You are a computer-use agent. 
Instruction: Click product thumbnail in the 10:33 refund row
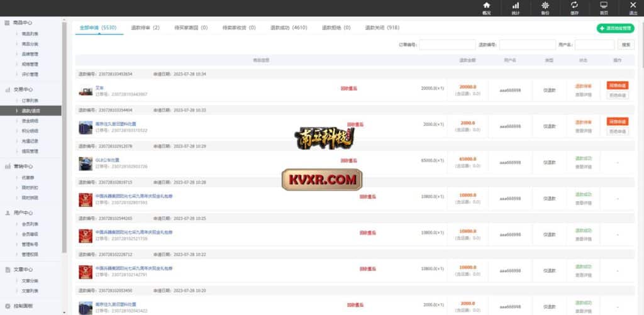coord(86,127)
